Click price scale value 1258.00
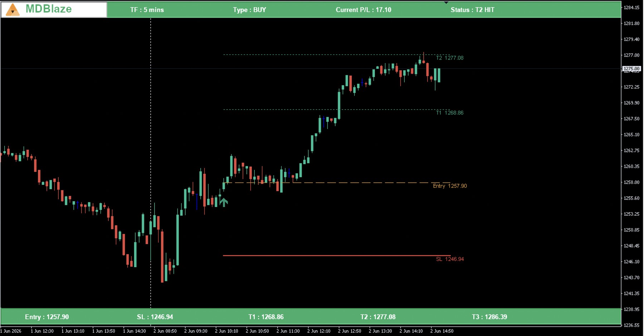Screen dimensions: 644x336 click(x=631, y=182)
